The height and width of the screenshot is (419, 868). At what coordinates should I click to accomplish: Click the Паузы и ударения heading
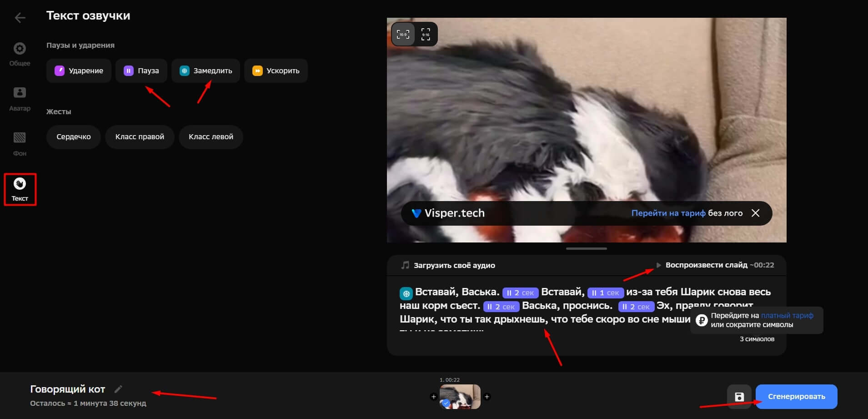click(x=80, y=45)
